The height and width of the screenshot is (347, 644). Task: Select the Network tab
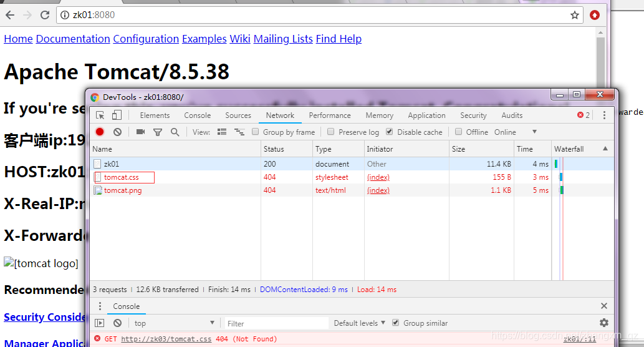click(x=280, y=115)
